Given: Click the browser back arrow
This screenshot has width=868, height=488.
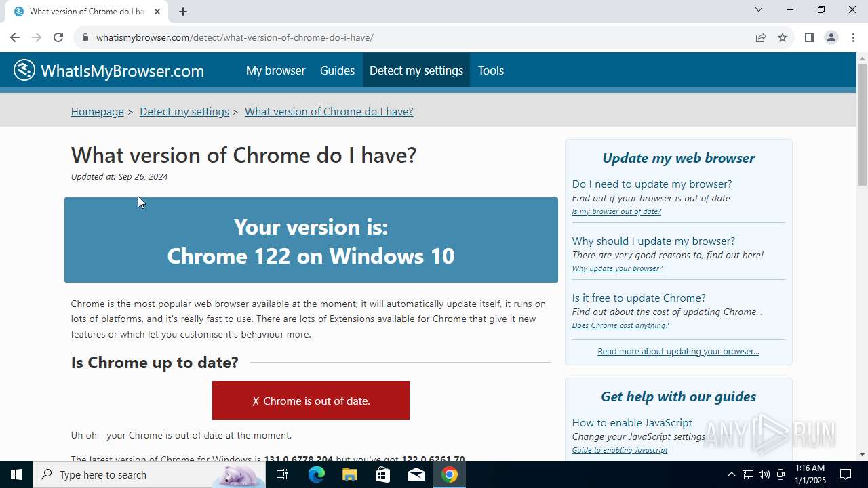Looking at the screenshot, I should point(15,37).
